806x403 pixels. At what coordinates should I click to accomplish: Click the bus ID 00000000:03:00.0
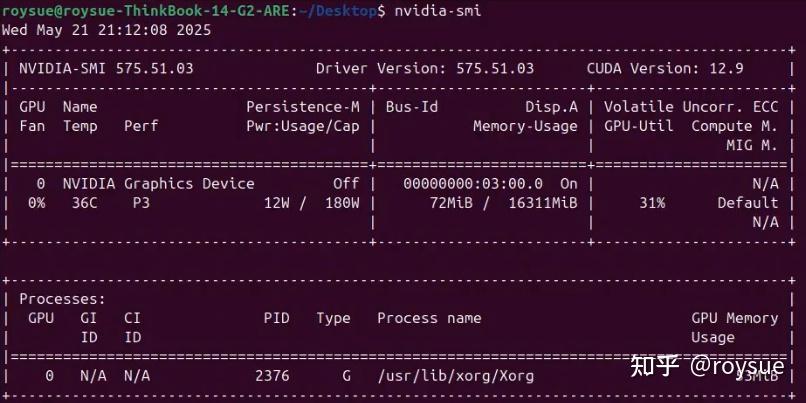pyautogui.click(x=473, y=184)
